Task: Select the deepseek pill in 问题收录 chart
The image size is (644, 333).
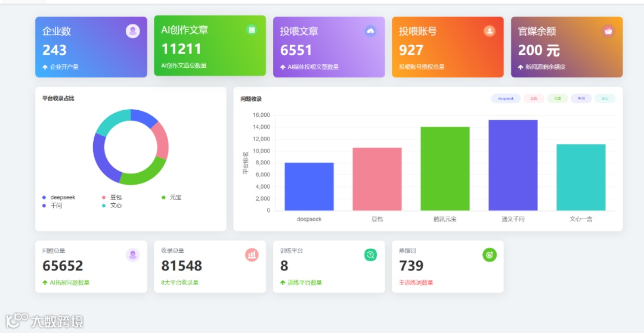Action: click(x=506, y=98)
